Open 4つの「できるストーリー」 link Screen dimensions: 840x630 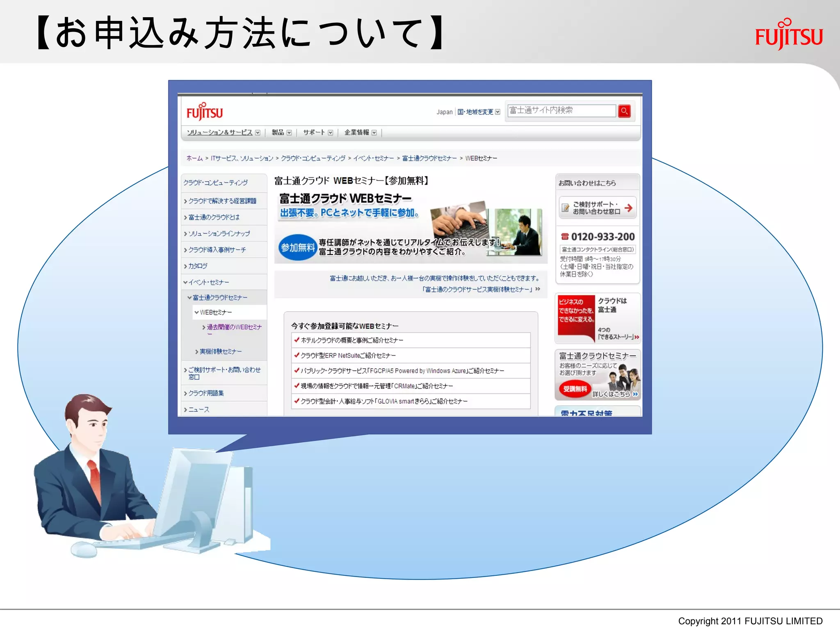618,333
